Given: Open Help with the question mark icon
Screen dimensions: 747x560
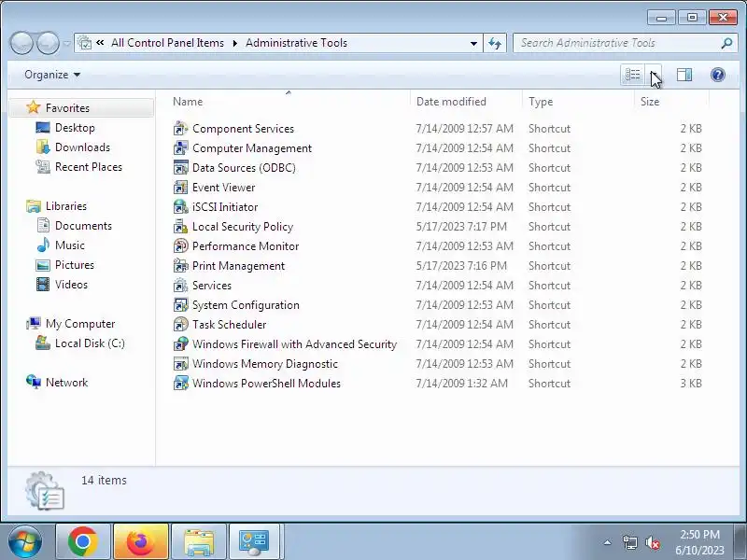Looking at the screenshot, I should 717,75.
